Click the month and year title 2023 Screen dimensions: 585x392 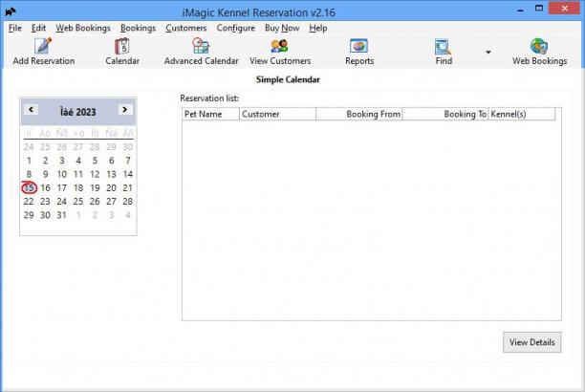pyautogui.click(x=78, y=112)
